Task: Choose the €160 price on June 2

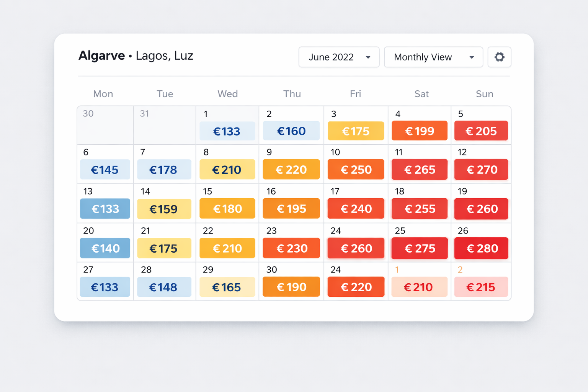Action: pyautogui.click(x=291, y=131)
